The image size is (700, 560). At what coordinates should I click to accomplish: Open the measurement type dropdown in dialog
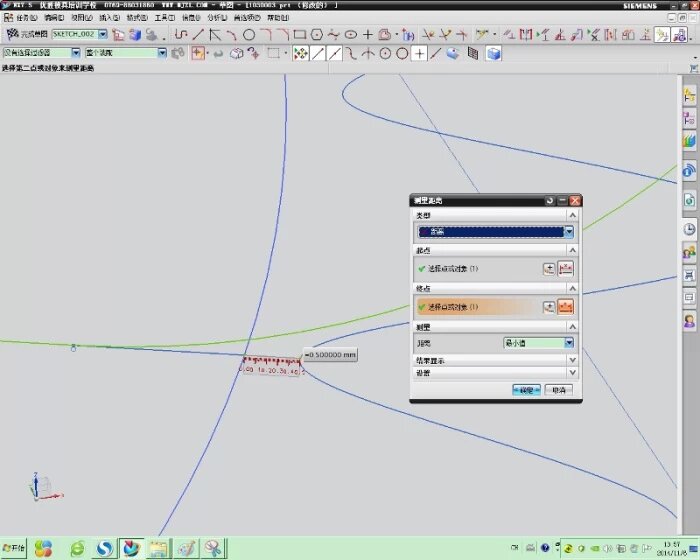(x=569, y=232)
